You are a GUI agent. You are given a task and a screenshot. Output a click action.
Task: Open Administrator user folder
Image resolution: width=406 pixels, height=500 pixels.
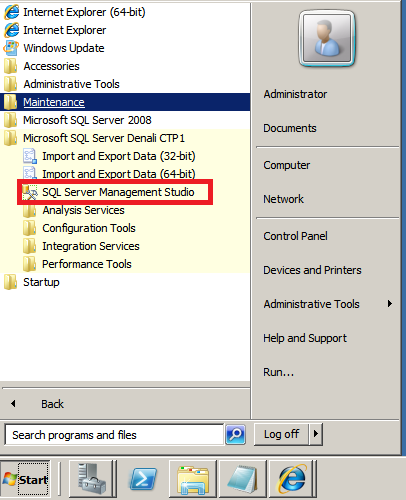tap(295, 94)
